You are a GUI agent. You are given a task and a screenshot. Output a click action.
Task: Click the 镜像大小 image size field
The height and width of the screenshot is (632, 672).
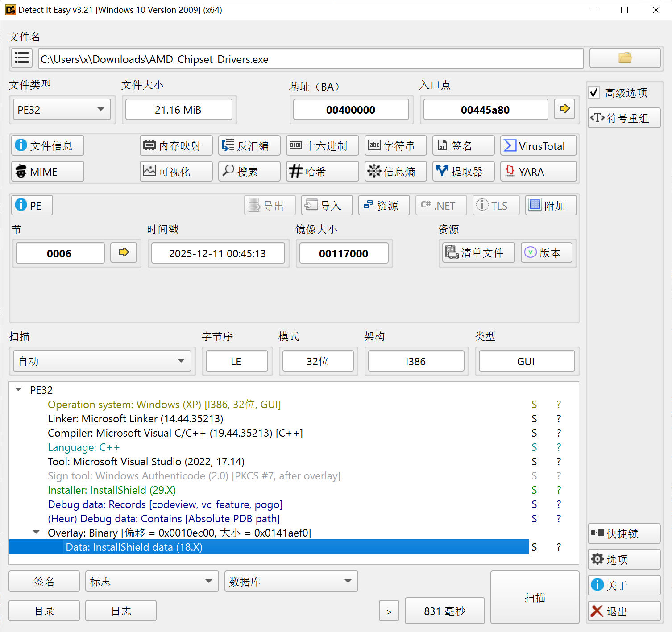(x=344, y=253)
